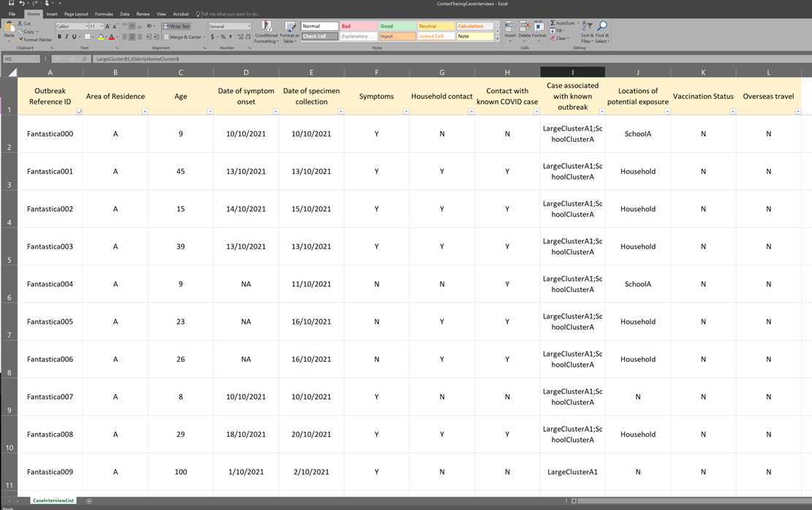Click the Conditional Formatting icon
Screen dimensions: 812x510
[x=266, y=26]
